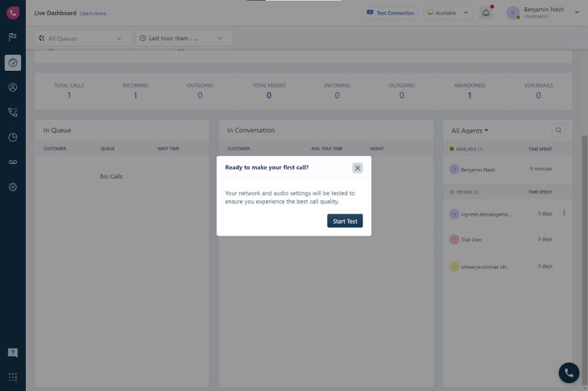Open admin settings gear icon
The width and height of the screenshot is (588, 391).
pyautogui.click(x=13, y=187)
